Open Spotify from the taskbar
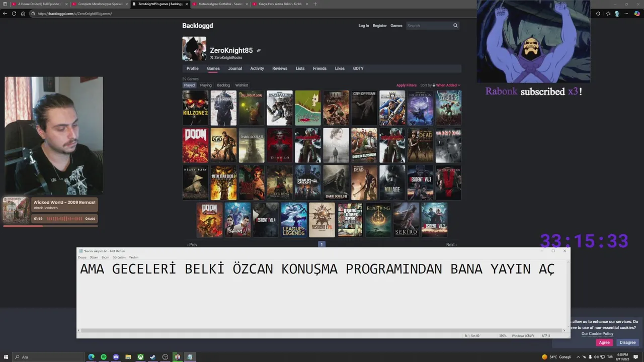This screenshot has height=362, width=644. 104,357
